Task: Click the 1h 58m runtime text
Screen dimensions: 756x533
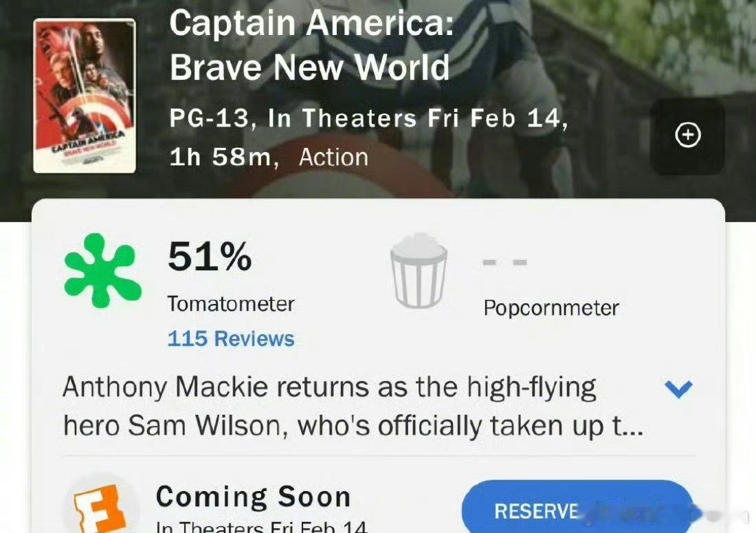Action: click(224, 157)
